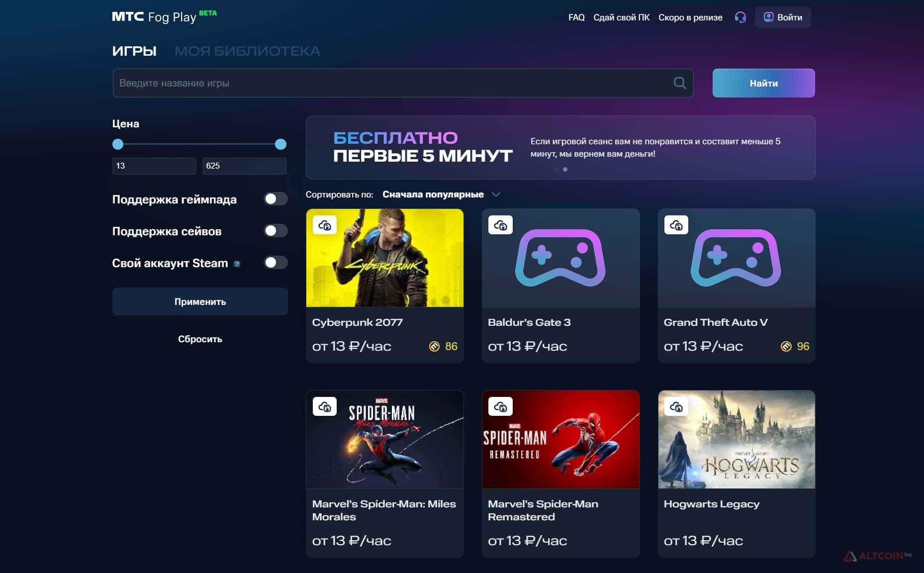The width and height of the screenshot is (924, 573).
Task: Open Скоро в релизе menu link
Action: tap(690, 17)
